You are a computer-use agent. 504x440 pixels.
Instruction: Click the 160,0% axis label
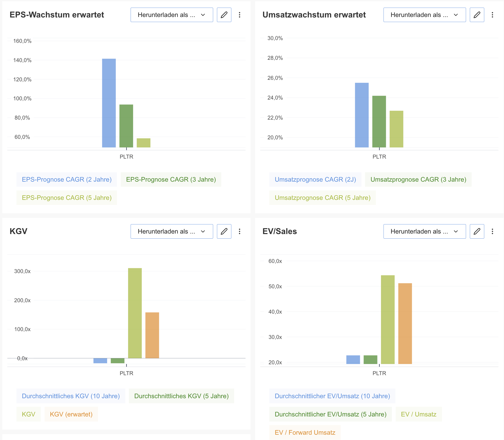(22, 41)
